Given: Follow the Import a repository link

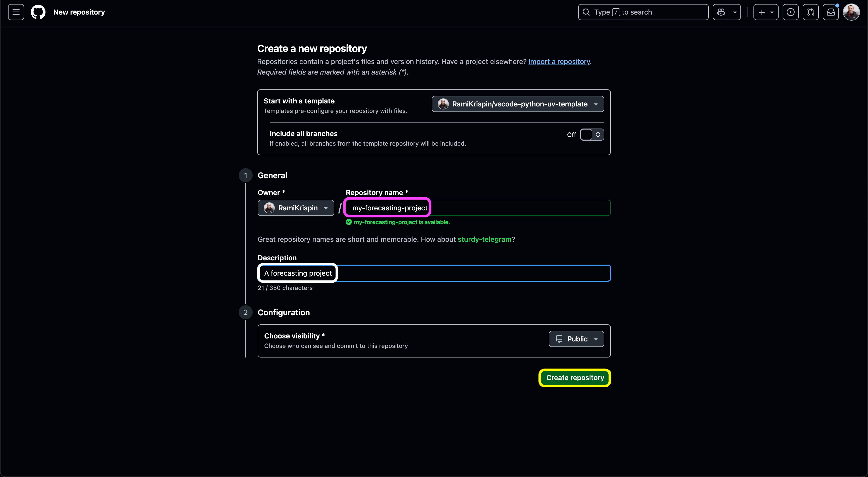Looking at the screenshot, I should 559,62.
